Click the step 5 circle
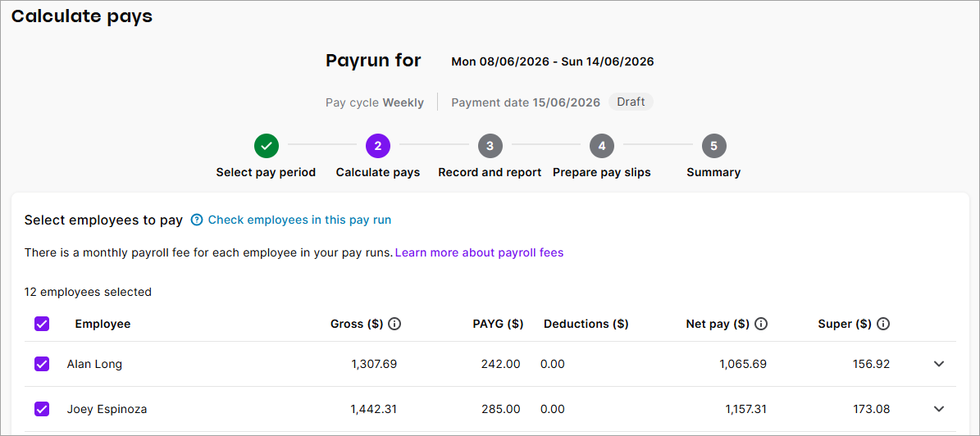This screenshot has width=980, height=436. tap(713, 146)
